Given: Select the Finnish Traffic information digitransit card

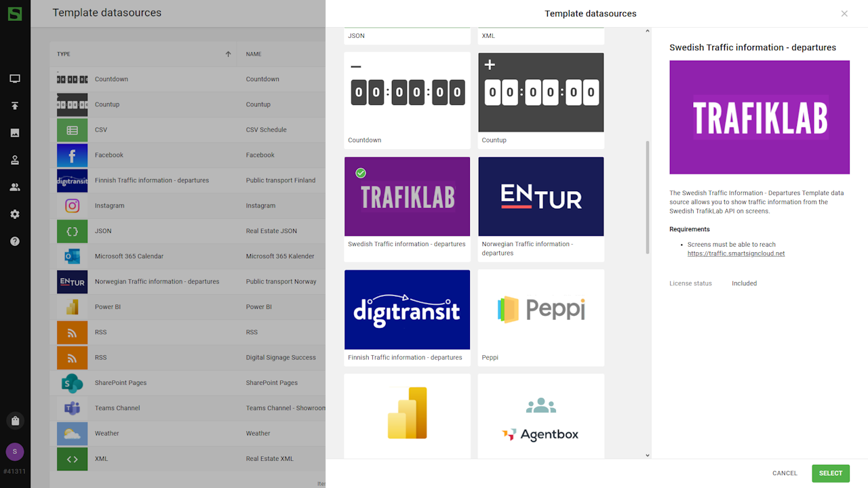Looking at the screenshot, I should [407, 318].
